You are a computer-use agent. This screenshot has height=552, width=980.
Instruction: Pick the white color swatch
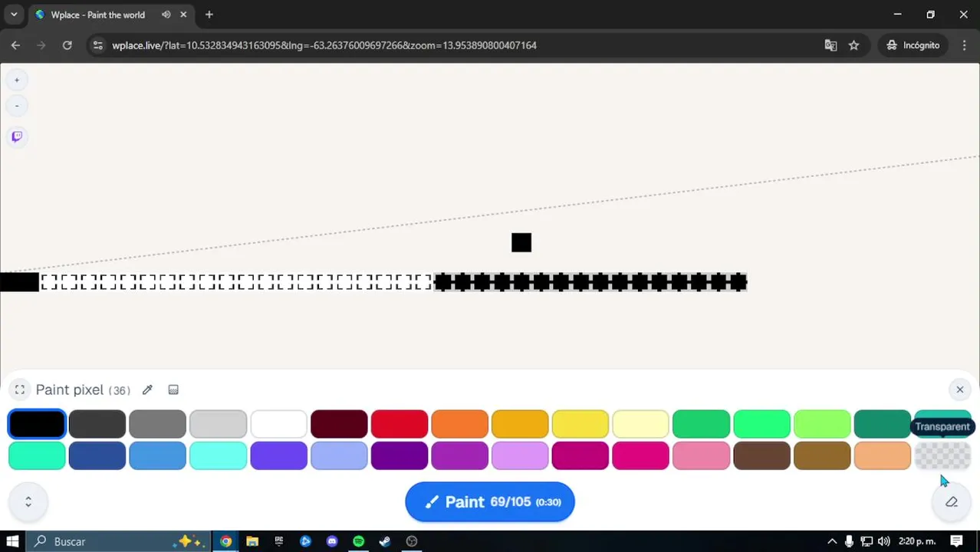click(278, 424)
